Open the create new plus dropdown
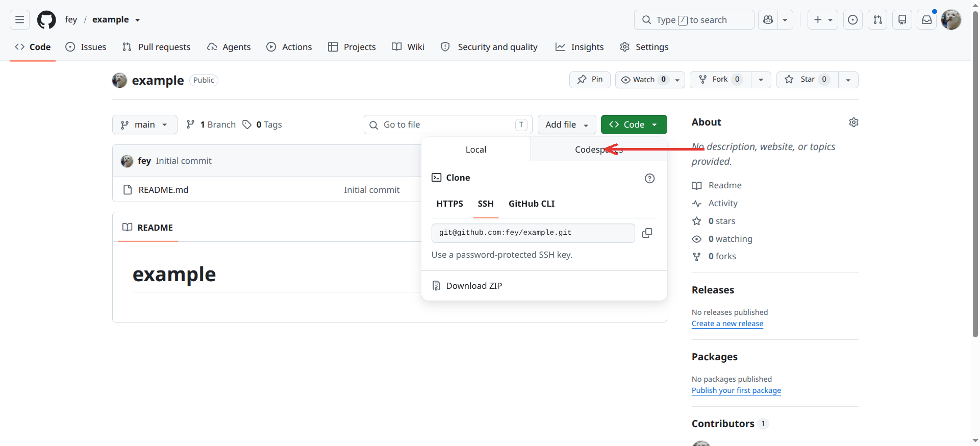This screenshot has width=980, height=446. click(822, 20)
